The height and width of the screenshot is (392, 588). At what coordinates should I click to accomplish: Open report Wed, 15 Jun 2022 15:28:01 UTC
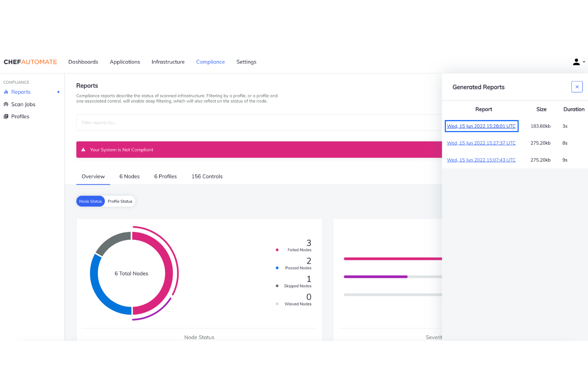[481, 126]
